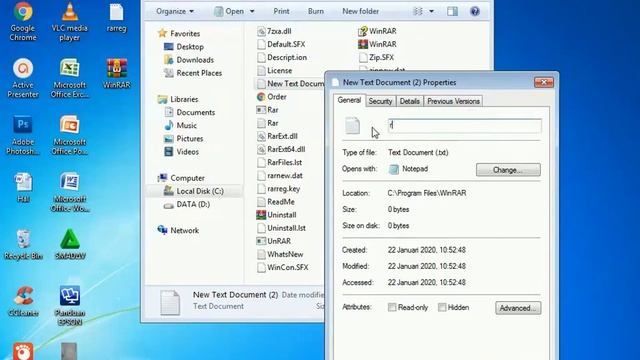Switch to the Security tab
640x360 pixels.
point(380,101)
